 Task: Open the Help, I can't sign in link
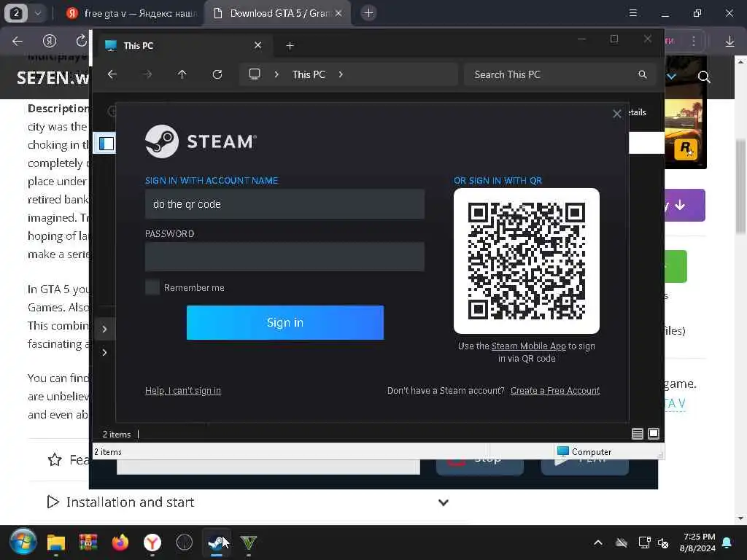pyautogui.click(x=183, y=391)
